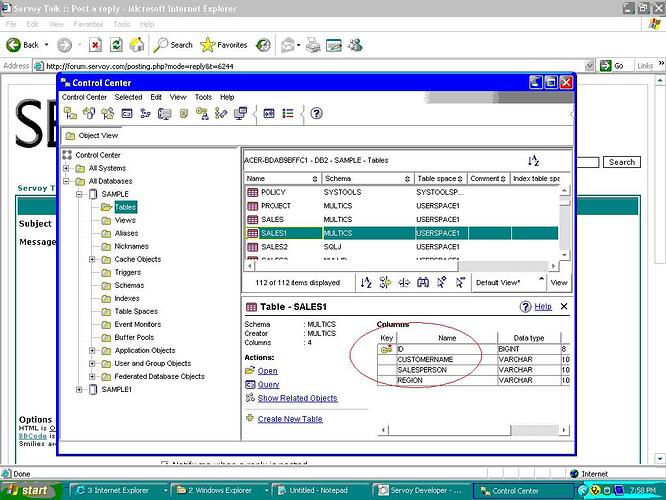Click the Columns grid horizontal scrollbar
666x500 pixels.
pos(473,430)
